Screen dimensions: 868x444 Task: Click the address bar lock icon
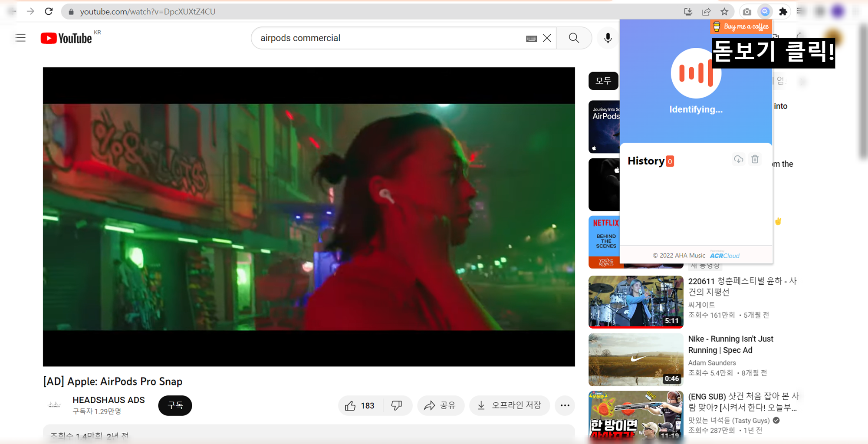(71, 12)
